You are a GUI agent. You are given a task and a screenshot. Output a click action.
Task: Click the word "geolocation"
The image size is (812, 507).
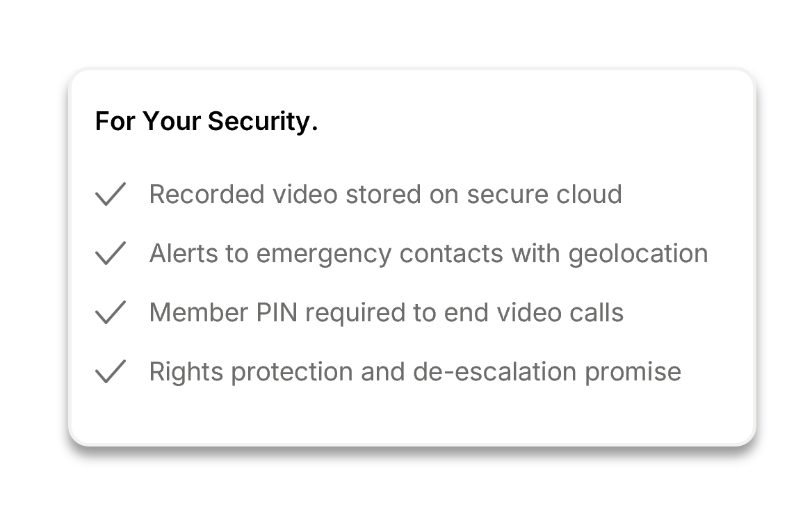tap(638, 253)
